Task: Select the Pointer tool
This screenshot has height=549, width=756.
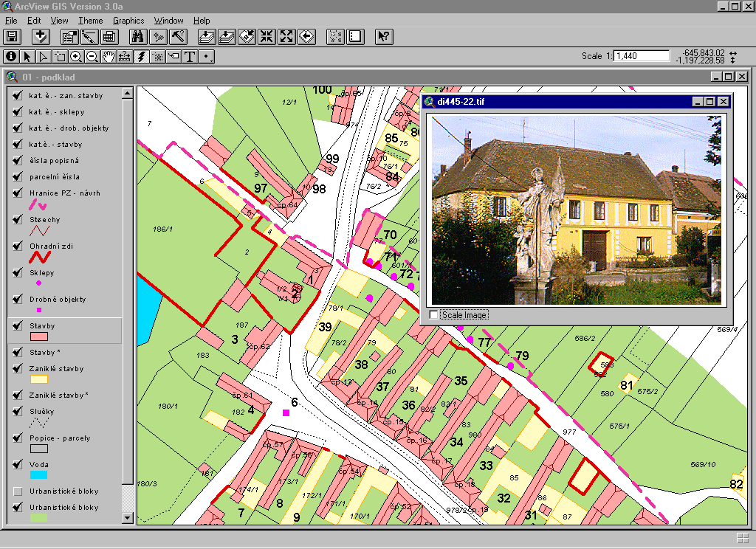Action: pos(27,57)
